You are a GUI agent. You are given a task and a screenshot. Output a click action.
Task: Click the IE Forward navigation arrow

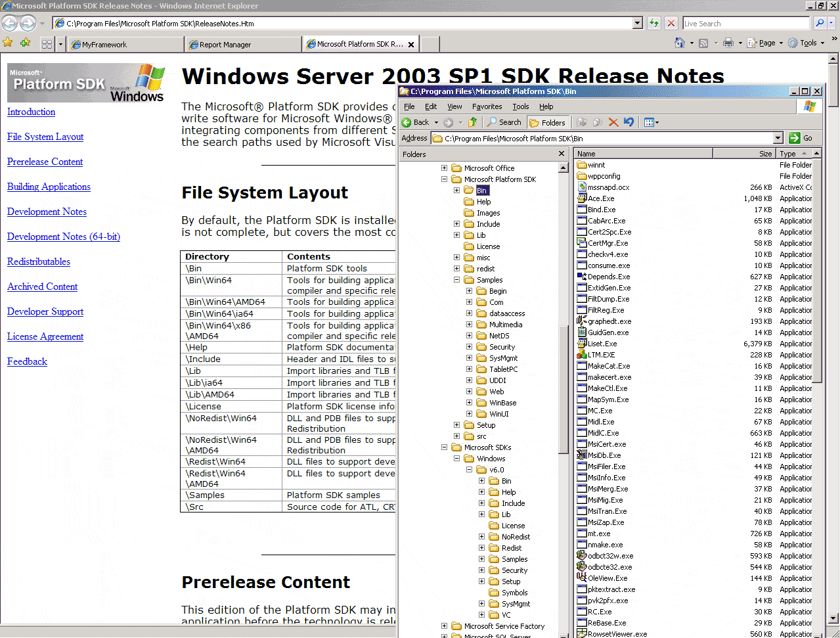(x=28, y=24)
